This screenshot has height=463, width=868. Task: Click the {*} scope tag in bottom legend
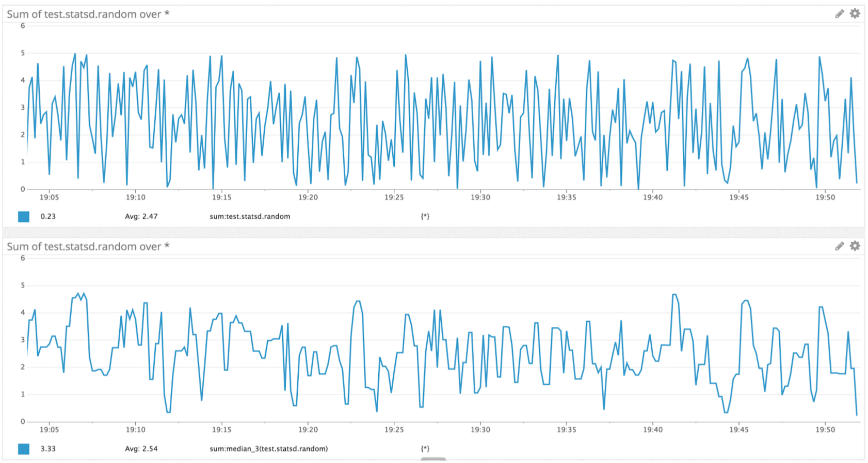425,449
